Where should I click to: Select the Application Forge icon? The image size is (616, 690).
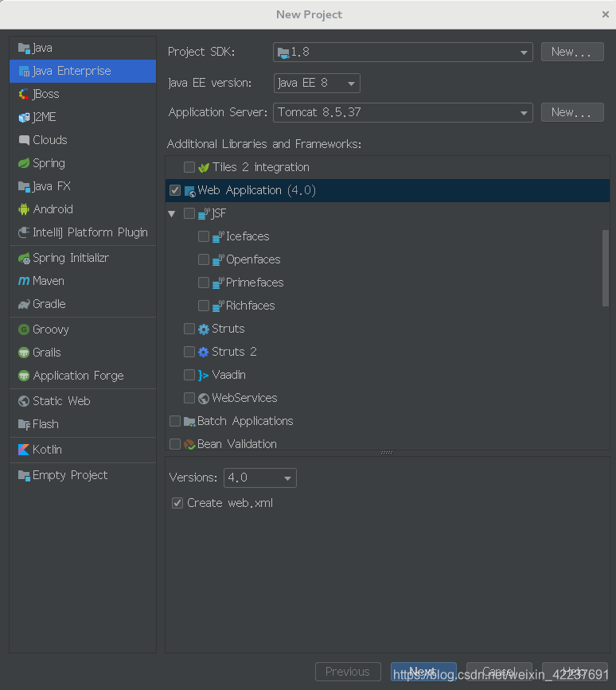(x=24, y=376)
